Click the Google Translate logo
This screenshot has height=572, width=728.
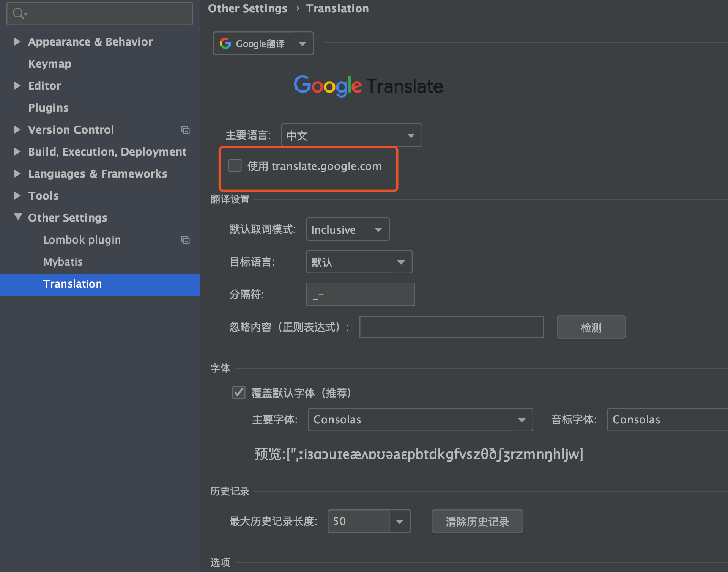[367, 86]
